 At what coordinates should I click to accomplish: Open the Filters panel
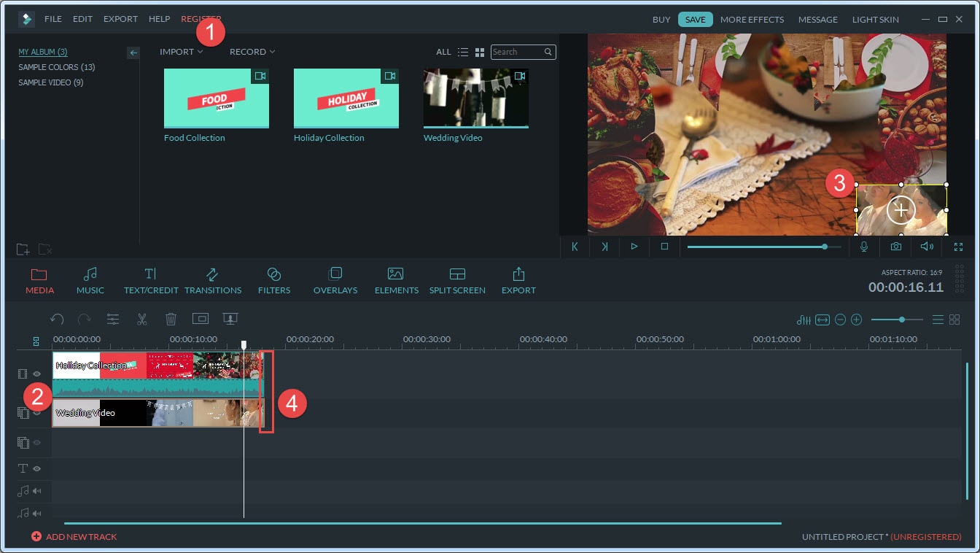point(274,280)
